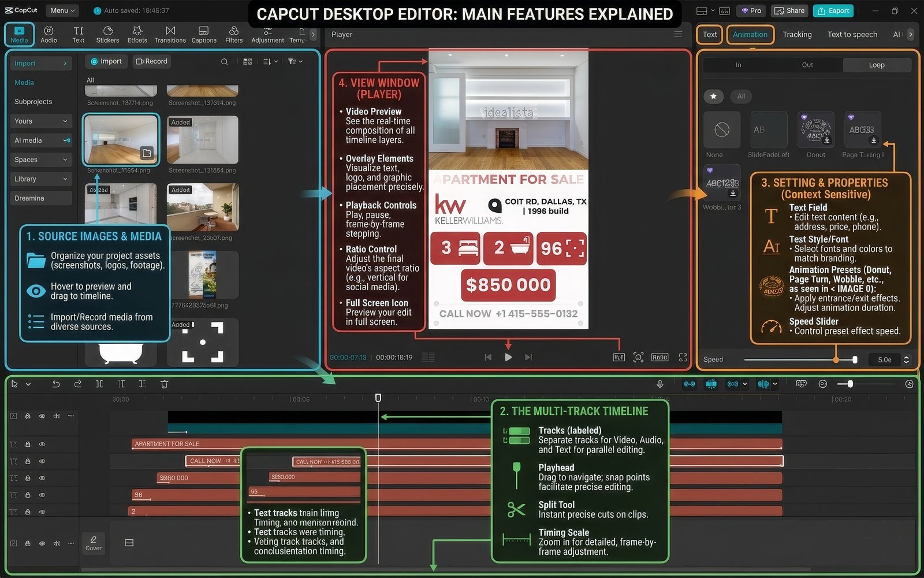The image size is (924, 578).
Task: Search media using the magnifier icon
Action: point(224,61)
